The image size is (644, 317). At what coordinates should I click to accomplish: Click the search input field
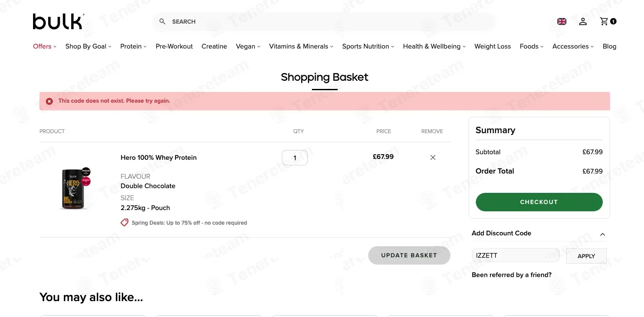coord(324,21)
